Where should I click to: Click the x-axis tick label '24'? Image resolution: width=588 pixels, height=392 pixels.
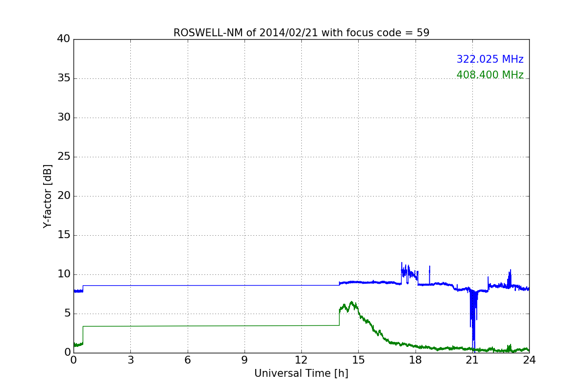pyautogui.click(x=529, y=360)
